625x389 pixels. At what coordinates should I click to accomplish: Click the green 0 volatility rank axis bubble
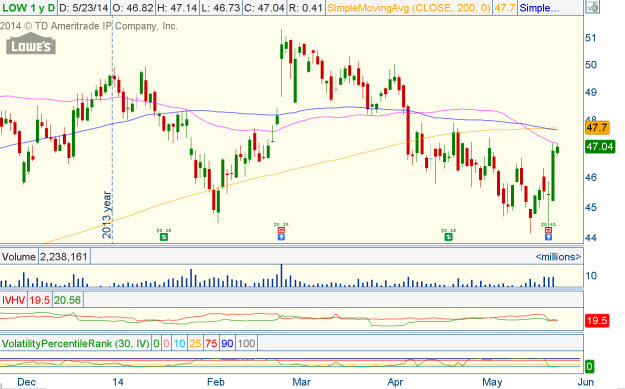(590, 366)
